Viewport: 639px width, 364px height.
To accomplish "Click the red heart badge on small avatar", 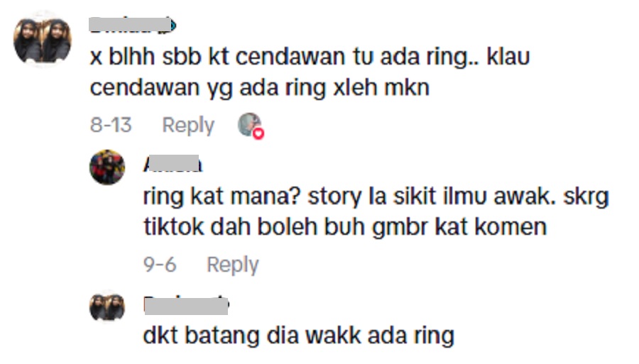I will click(x=258, y=133).
